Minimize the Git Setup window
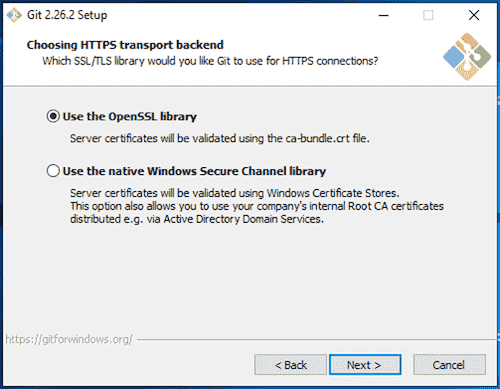 point(384,15)
